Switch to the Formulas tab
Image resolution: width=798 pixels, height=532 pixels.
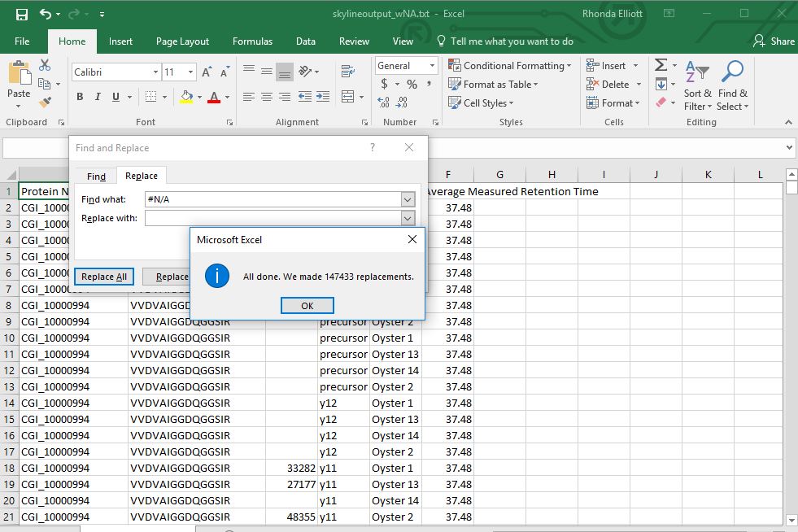(x=252, y=41)
